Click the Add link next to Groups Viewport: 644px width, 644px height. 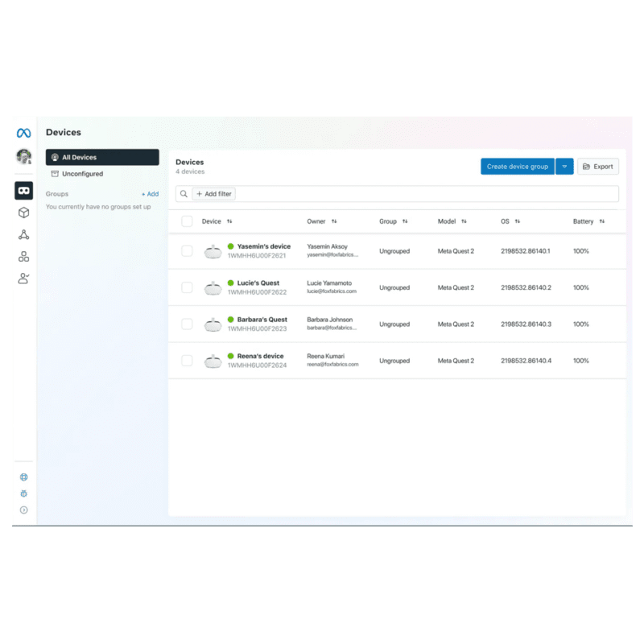tap(151, 193)
